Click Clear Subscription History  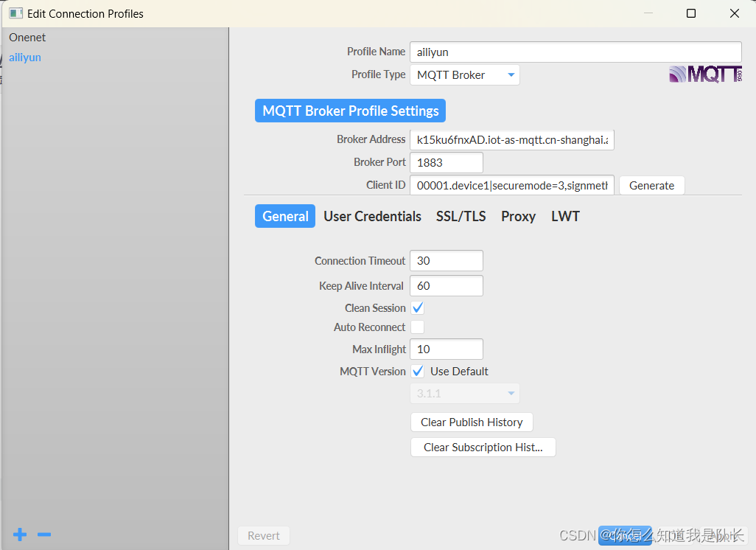[483, 447]
